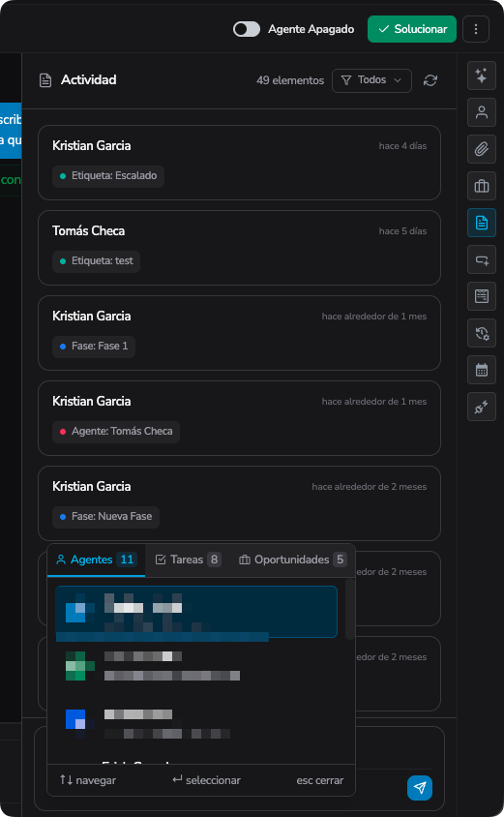Open the opportunities briefcase sidebar icon
This screenshot has height=817, width=504.
pyautogui.click(x=482, y=186)
